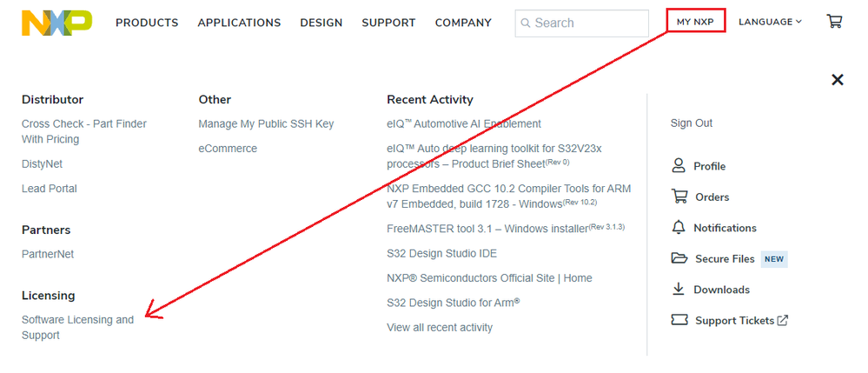Click the Secure Files folder icon
The width and height of the screenshot is (868, 373).
[679, 259]
